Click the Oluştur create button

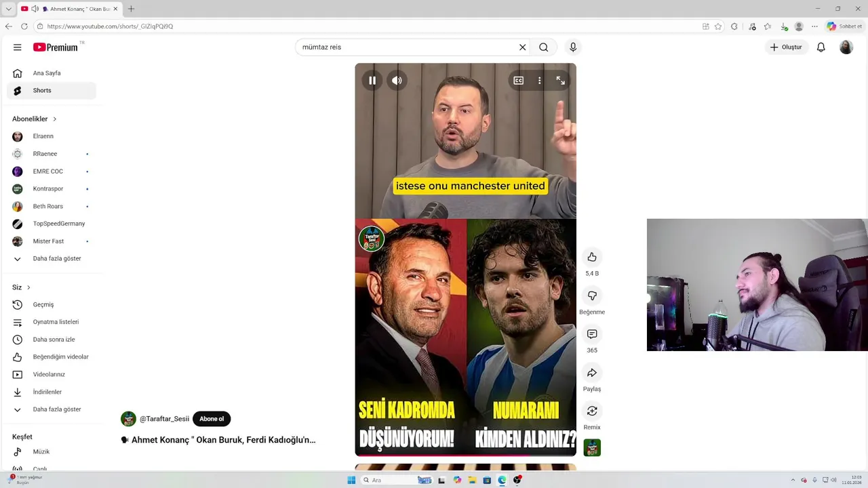click(x=787, y=47)
